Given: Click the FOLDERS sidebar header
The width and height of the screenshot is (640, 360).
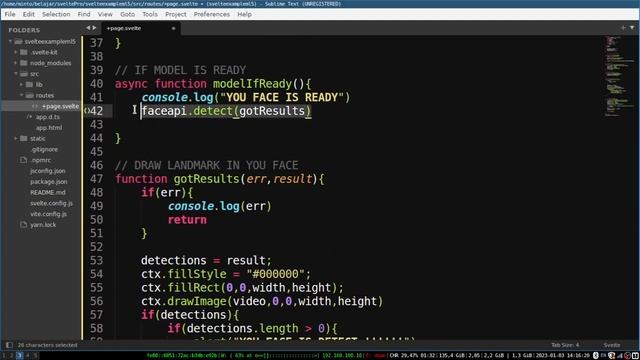Looking at the screenshot, I should click(x=24, y=30).
